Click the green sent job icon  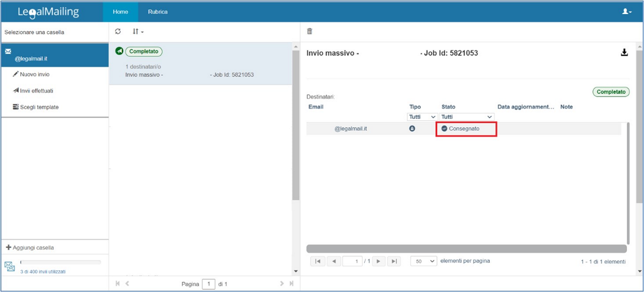coord(119,51)
